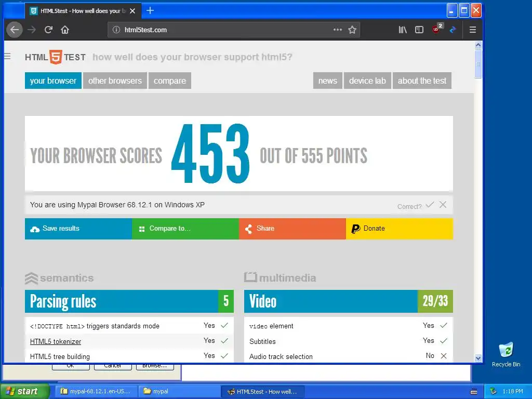Open the page side menu icon
This screenshot has height=399, width=532.
pos(7,56)
